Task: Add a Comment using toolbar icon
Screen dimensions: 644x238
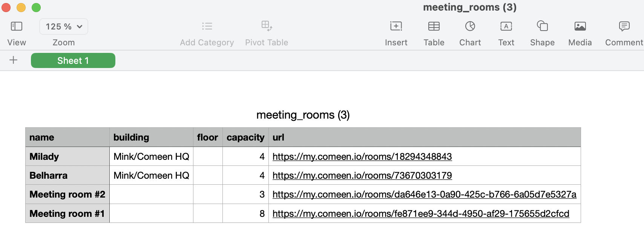Action: coord(624,26)
